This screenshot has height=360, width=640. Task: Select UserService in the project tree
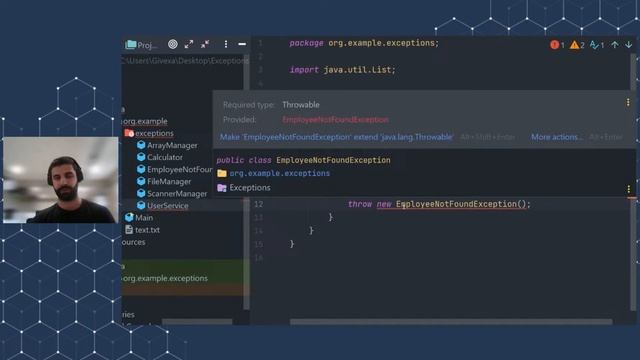click(168, 206)
